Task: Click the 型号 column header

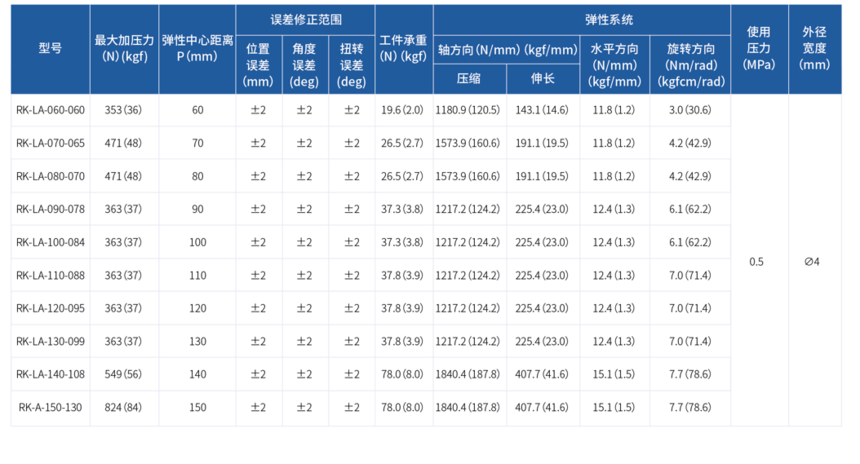Action: point(50,48)
